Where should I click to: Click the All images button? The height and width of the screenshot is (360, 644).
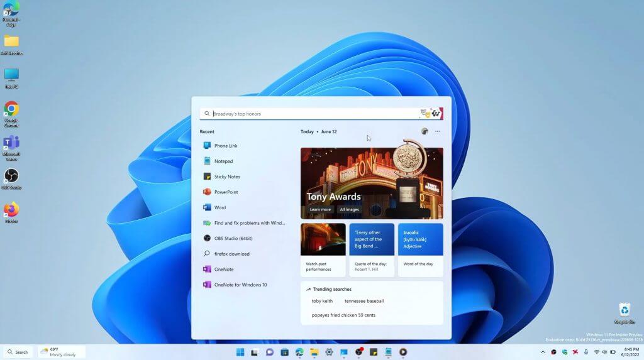(350, 209)
